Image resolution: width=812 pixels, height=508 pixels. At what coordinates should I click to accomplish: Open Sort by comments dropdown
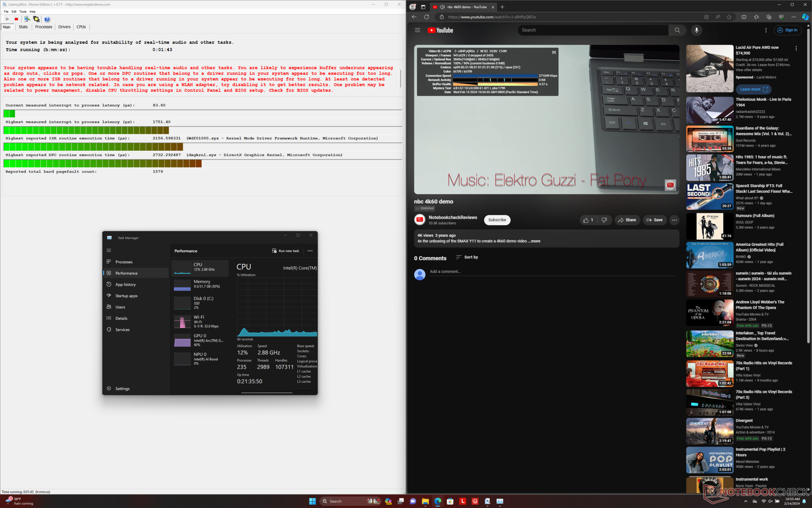[x=467, y=257]
